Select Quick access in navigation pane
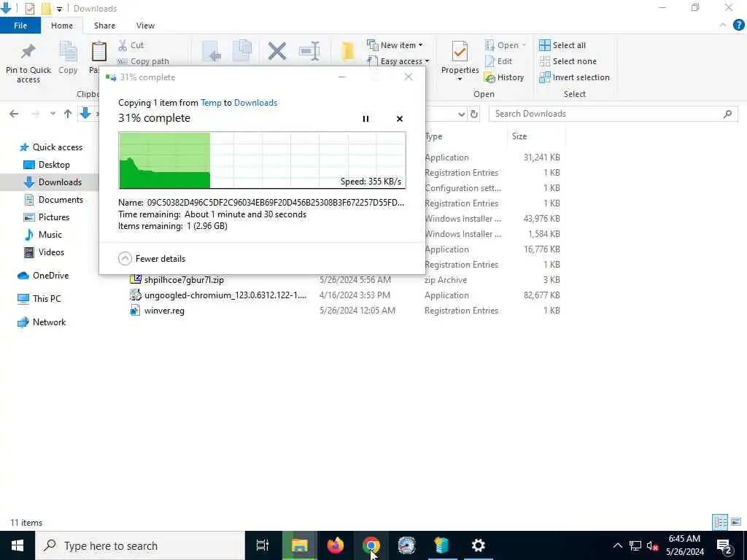 coord(52,147)
